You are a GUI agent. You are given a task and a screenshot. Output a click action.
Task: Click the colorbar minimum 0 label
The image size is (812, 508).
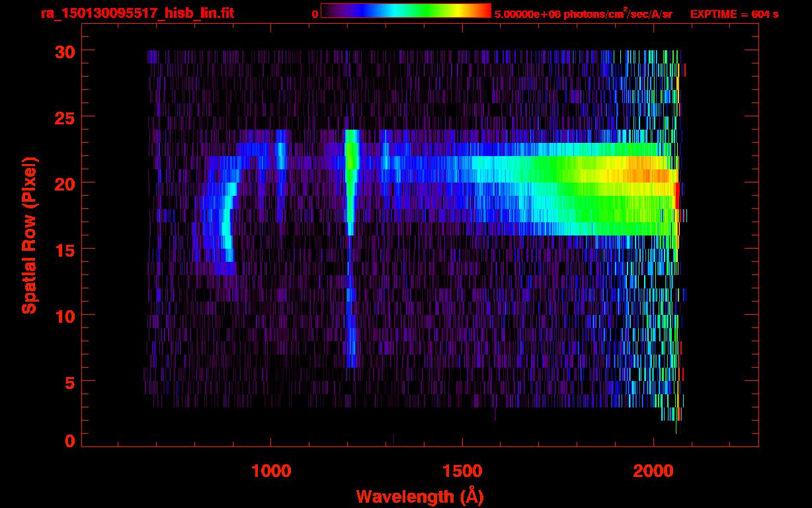pos(315,14)
